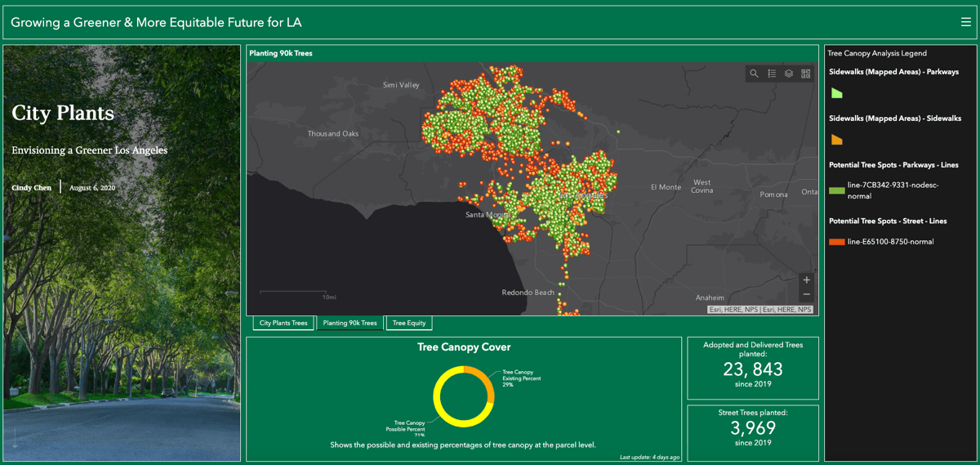
Task: Click the Tree Canopy Cover chart title
Action: click(x=464, y=347)
